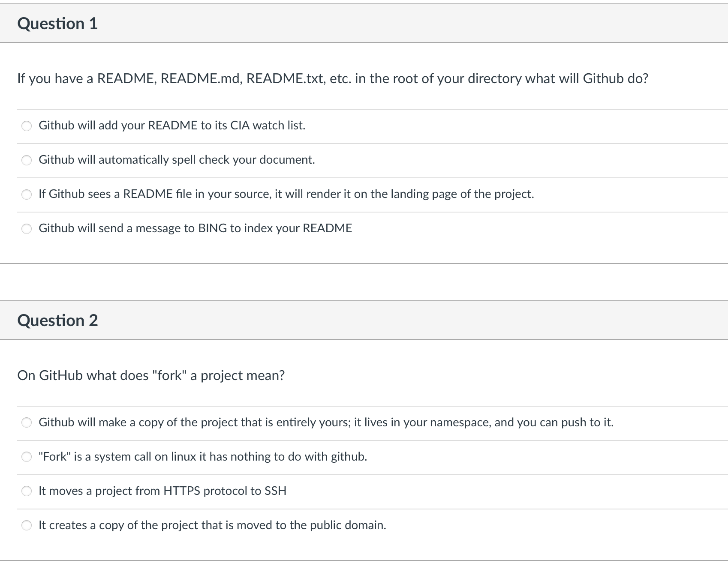This screenshot has height=575, width=728.
Task: Select 'Github will send a message to BING' option
Action: 27,228
